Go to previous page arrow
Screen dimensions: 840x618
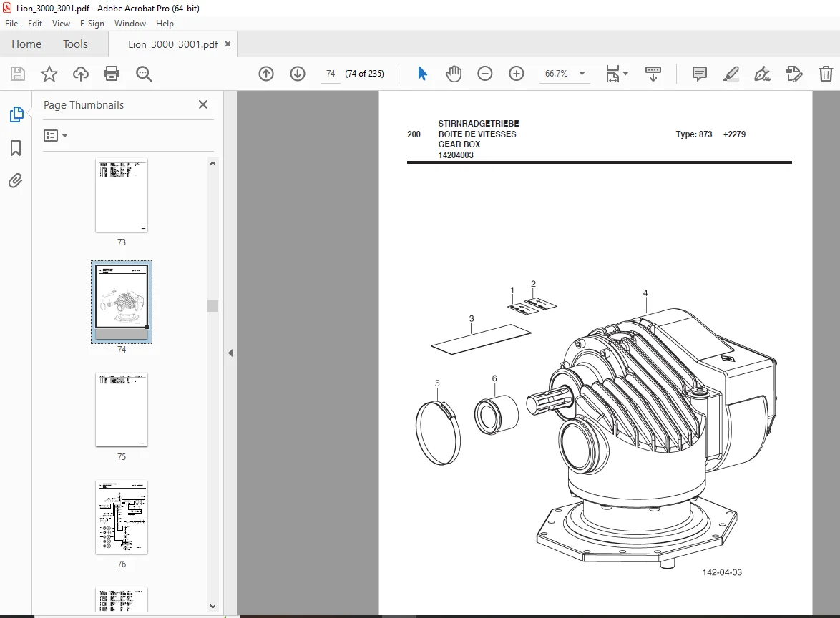point(266,74)
